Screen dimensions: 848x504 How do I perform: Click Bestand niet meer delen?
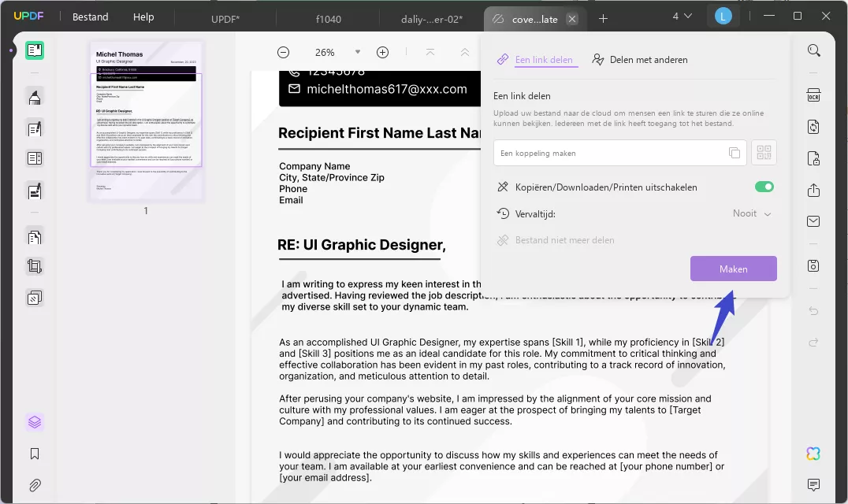pyautogui.click(x=556, y=240)
